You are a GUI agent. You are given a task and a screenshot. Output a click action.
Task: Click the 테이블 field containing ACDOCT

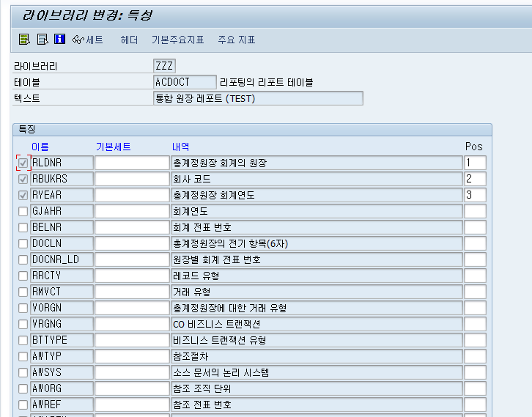tap(185, 82)
